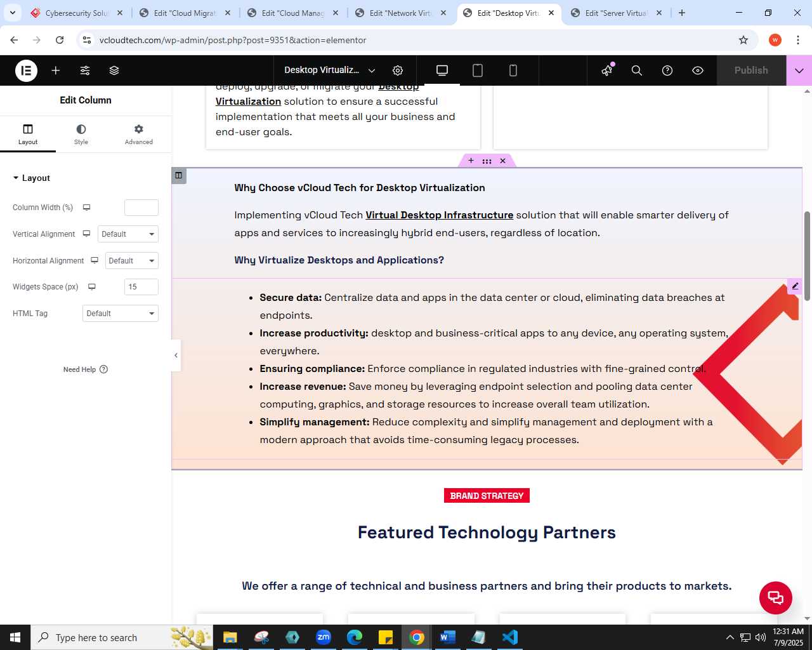Open Horizontal Alignment dropdown
This screenshot has height=650, width=812.
pos(132,261)
